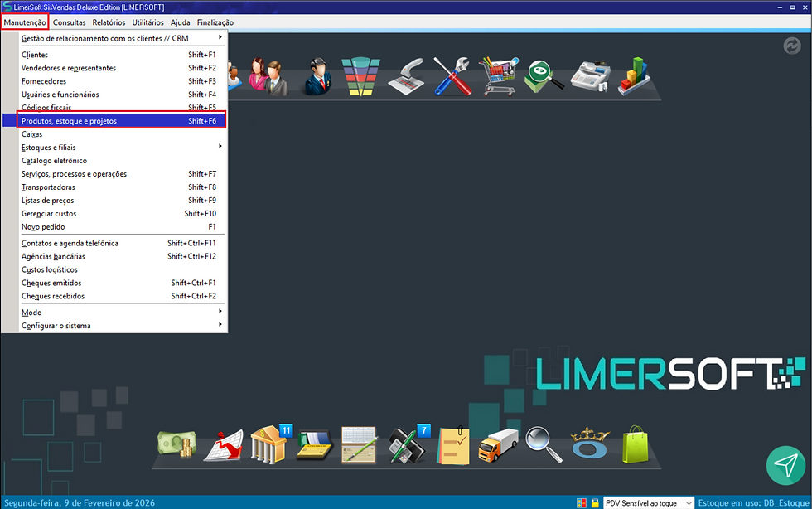The height and width of the screenshot is (509, 812).
Task: Choose Novo pedido menu entry
Action: 114,226
